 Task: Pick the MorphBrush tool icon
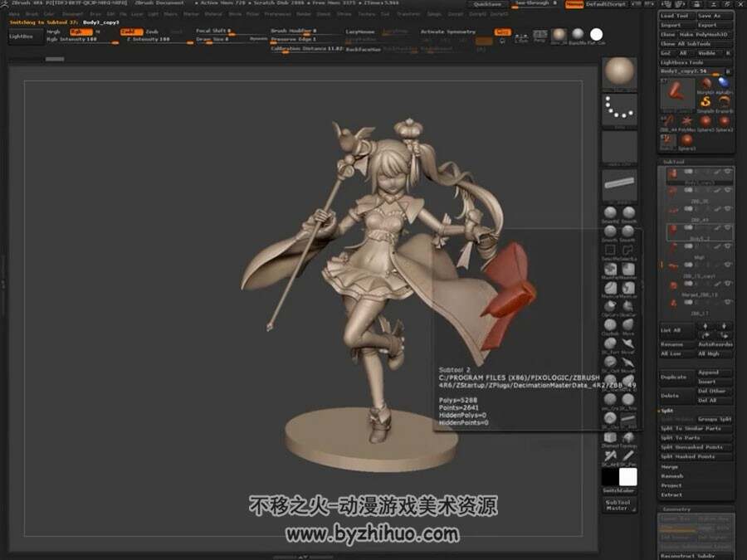point(705,83)
